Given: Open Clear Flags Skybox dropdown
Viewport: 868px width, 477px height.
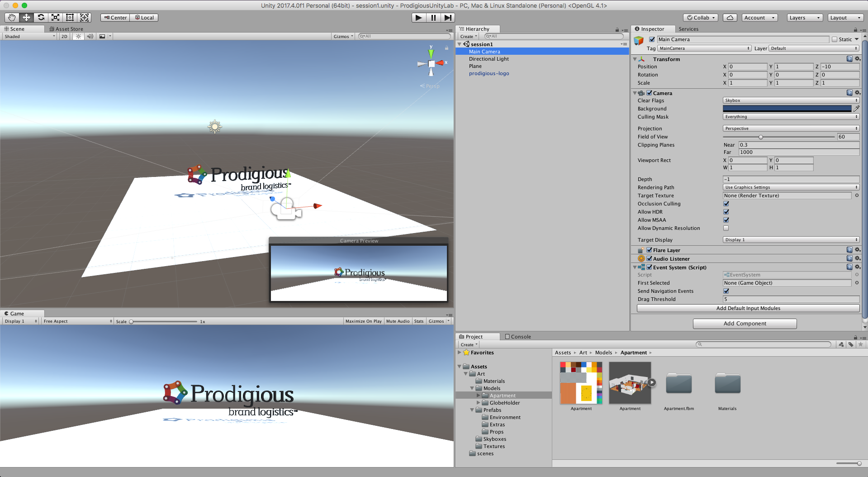Looking at the screenshot, I should [x=791, y=100].
